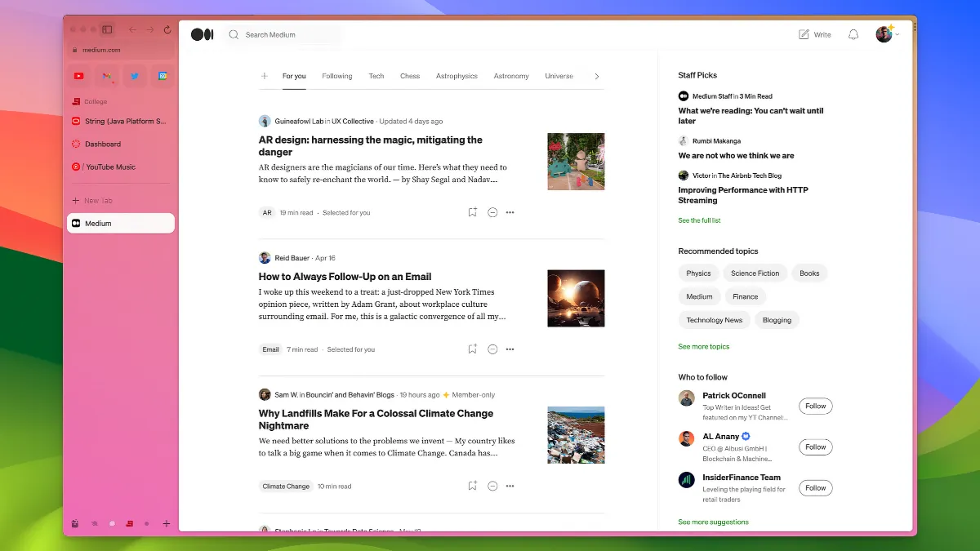The height and width of the screenshot is (551, 980).
Task: Open the more options ellipsis on the AR design article
Action: [510, 212]
